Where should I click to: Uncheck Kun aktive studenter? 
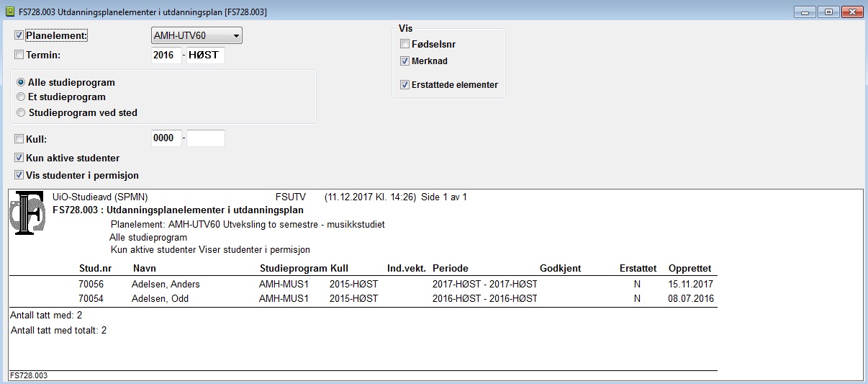19,158
